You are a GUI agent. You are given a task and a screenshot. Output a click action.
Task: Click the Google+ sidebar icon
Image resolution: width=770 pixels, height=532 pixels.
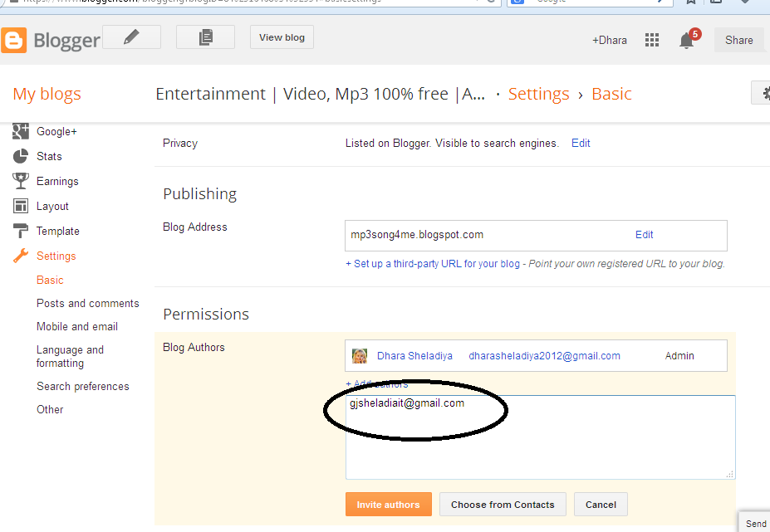coord(20,131)
